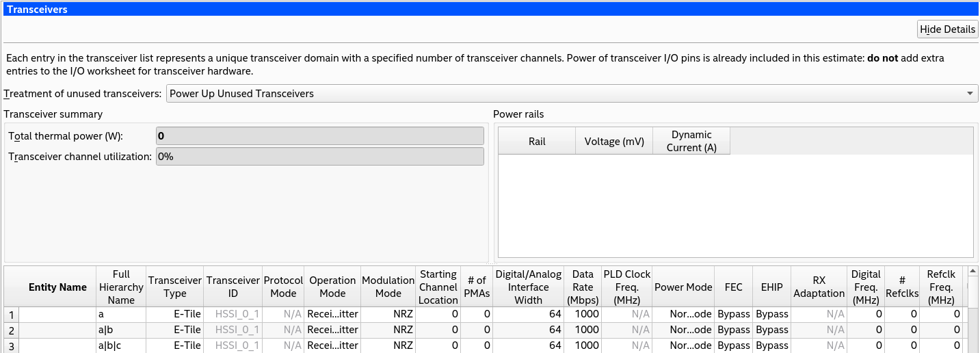
Task: Click the Data Rate (Mbps) column header
Action: pyautogui.click(x=583, y=287)
